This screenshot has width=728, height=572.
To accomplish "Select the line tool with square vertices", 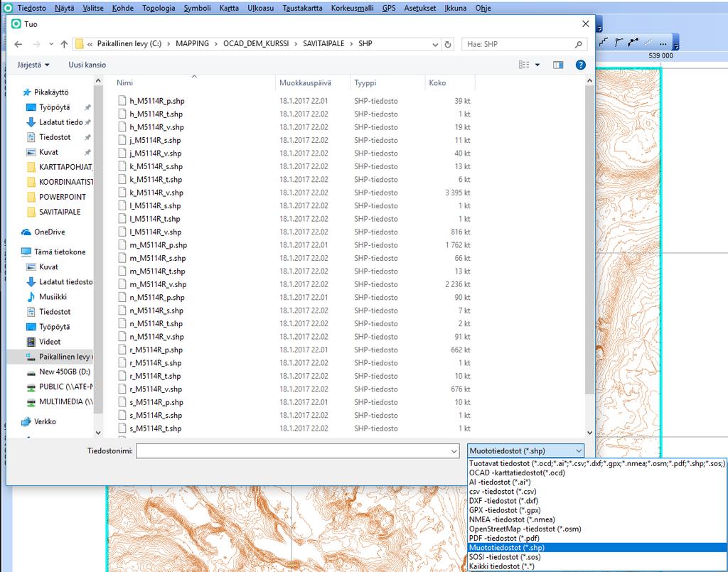I will (x=633, y=43).
